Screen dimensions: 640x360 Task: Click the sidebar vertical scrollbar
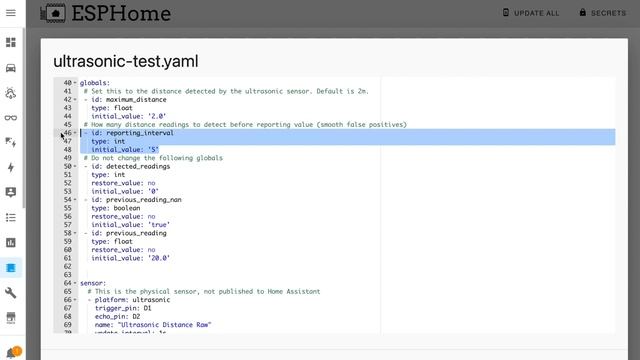(x=24, y=118)
